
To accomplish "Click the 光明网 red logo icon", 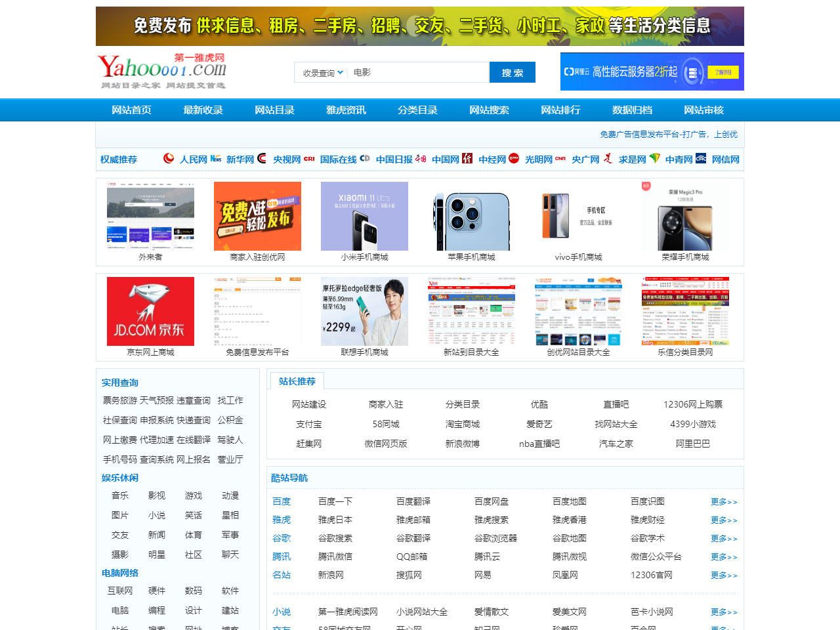I will 514,158.
